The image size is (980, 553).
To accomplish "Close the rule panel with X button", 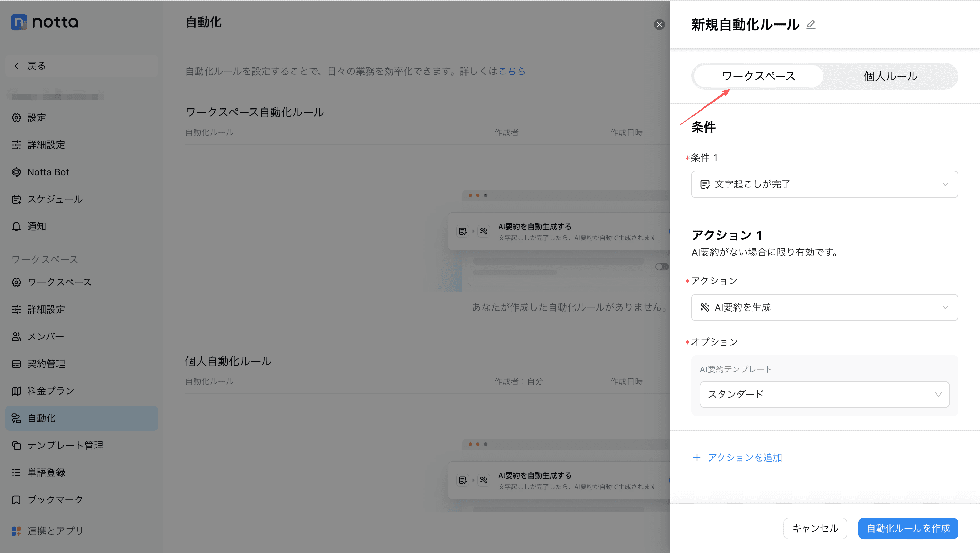I will (x=659, y=25).
